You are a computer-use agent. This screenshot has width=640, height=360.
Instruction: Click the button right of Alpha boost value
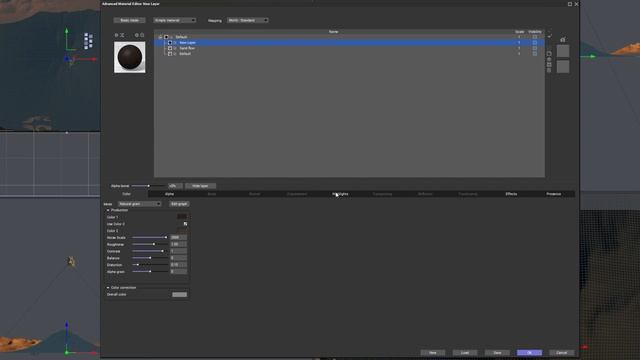click(x=200, y=186)
